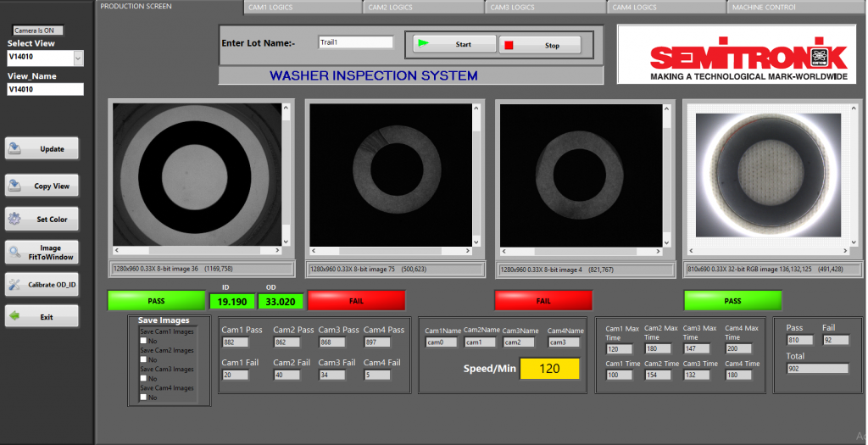Image resolution: width=868 pixels, height=445 pixels.
Task: Switch to the CAM1 LOGICS tab
Action: pyautogui.click(x=270, y=8)
